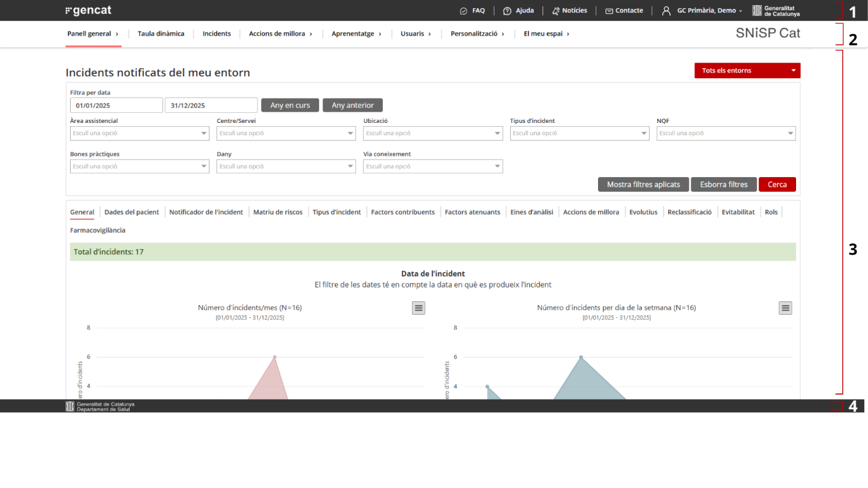Click the Any anterior button
868x488 pixels.
[353, 105]
